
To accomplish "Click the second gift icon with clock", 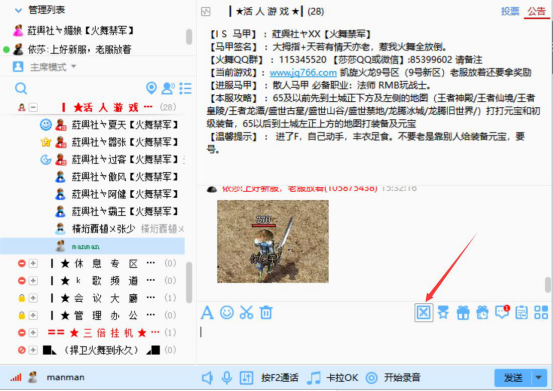I will 482,313.
